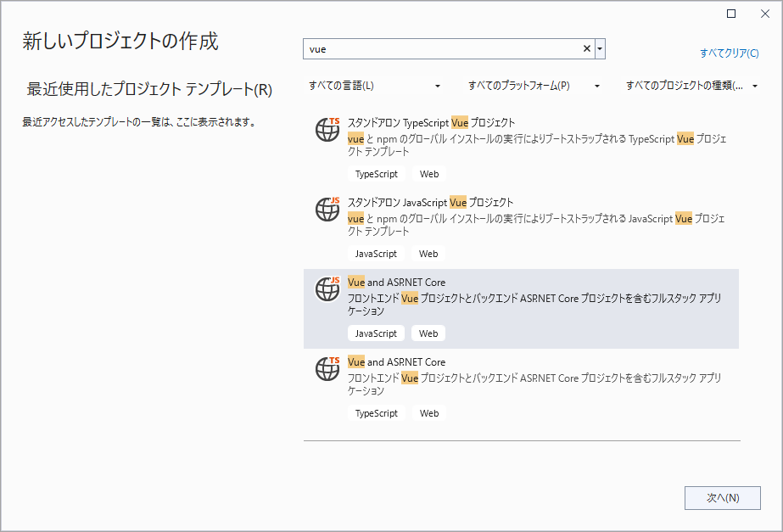Click TypeScript tag in the last ASP.NET Core template
This screenshot has height=532, width=783.
tap(377, 413)
